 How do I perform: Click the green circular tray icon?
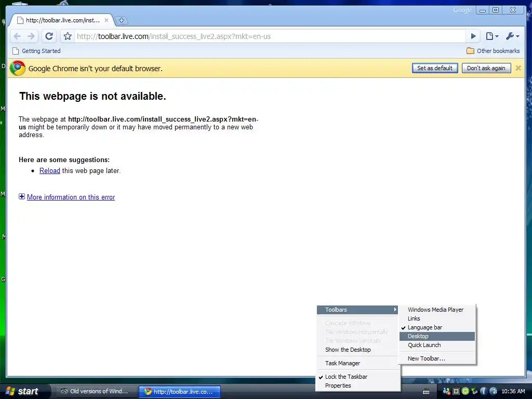[x=465, y=391]
